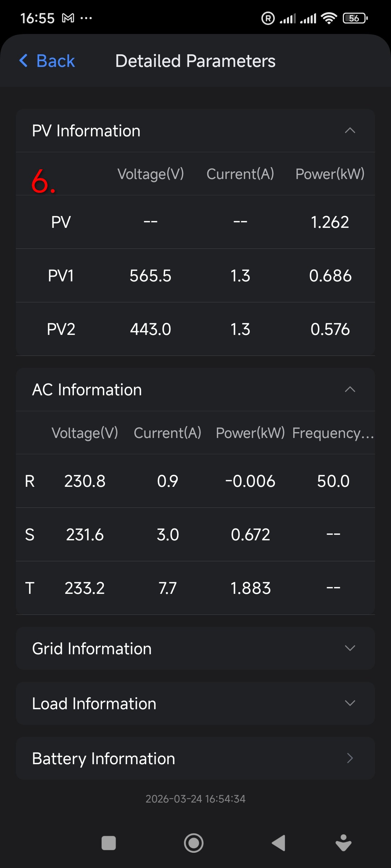Image resolution: width=391 pixels, height=868 pixels.
Task: Tap the PV Information section header
Action: point(86,131)
